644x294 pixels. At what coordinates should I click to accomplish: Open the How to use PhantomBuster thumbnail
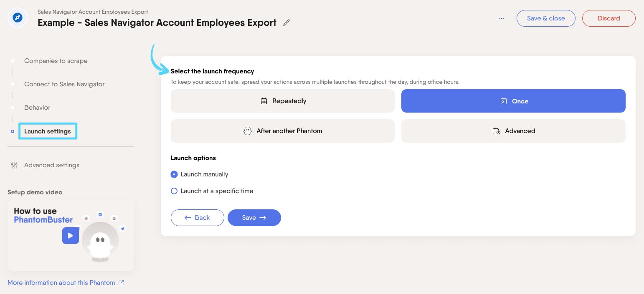click(x=71, y=236)
